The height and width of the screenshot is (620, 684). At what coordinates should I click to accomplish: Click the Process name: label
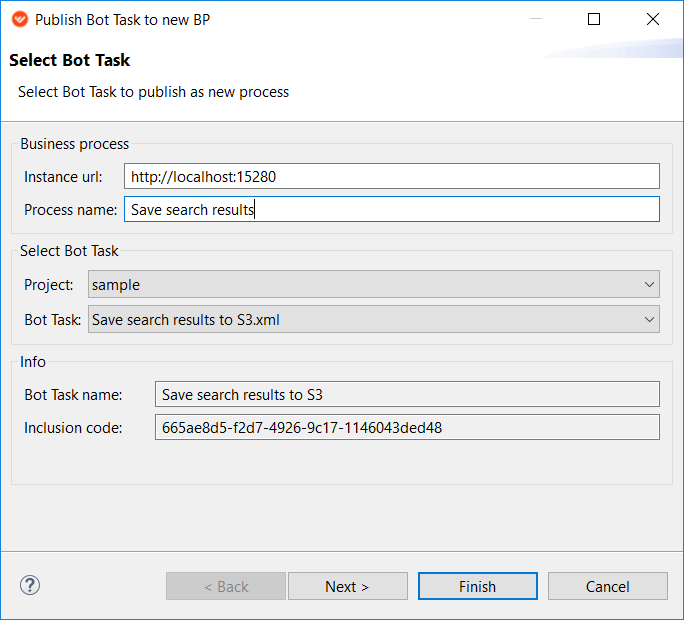coord(71,210)
